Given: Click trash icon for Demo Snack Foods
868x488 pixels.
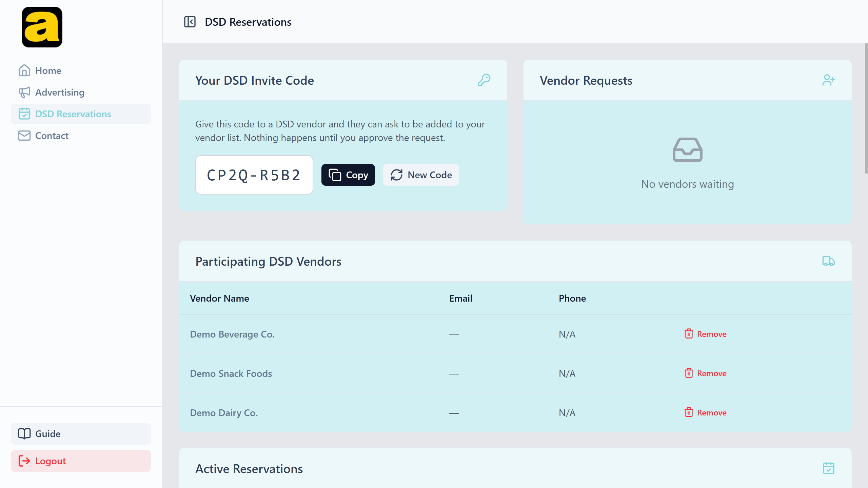Looking at the screenshot, I should (x=689, y=373).
